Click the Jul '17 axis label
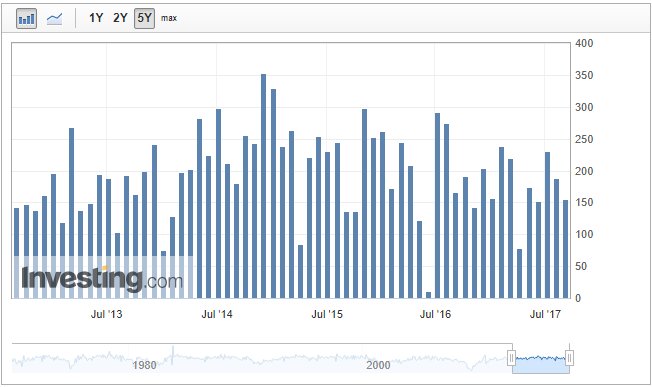 pos(545,314)
